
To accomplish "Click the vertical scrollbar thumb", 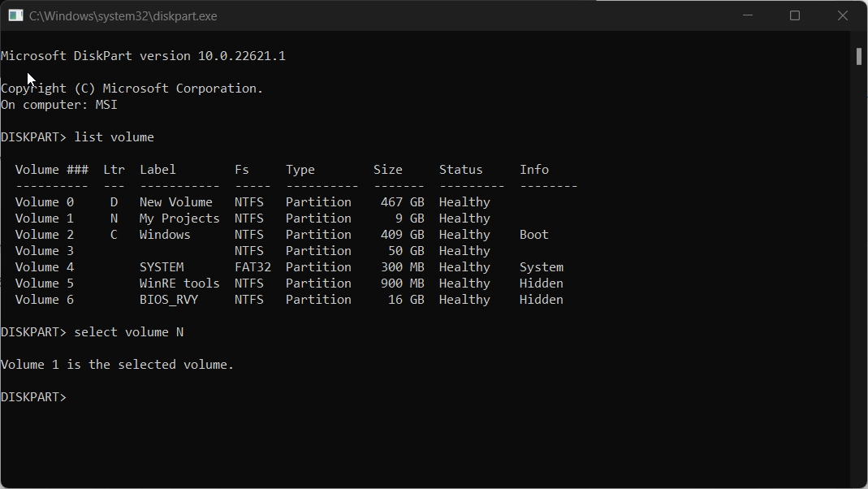I will (x=858, y=57).
